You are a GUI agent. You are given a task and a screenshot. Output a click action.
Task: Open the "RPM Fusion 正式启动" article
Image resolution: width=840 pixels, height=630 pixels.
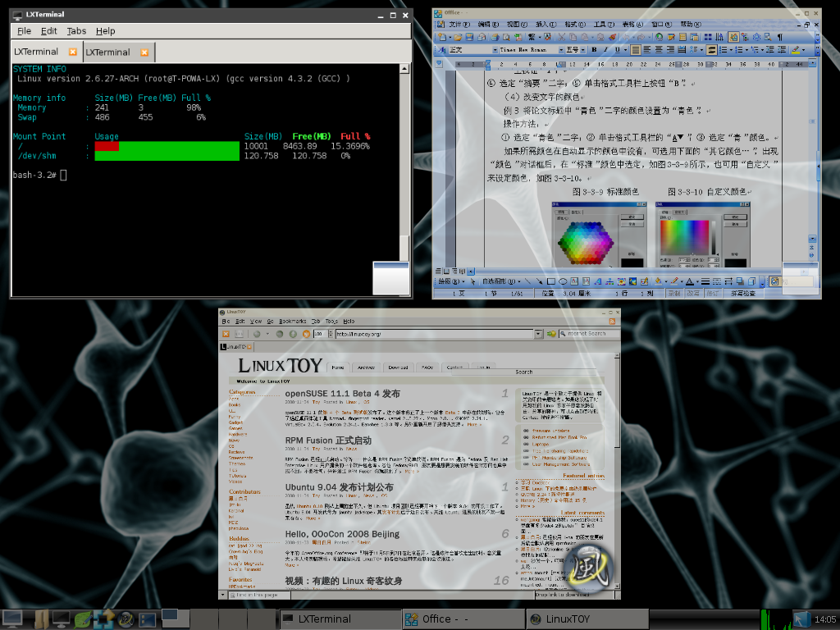328,441
